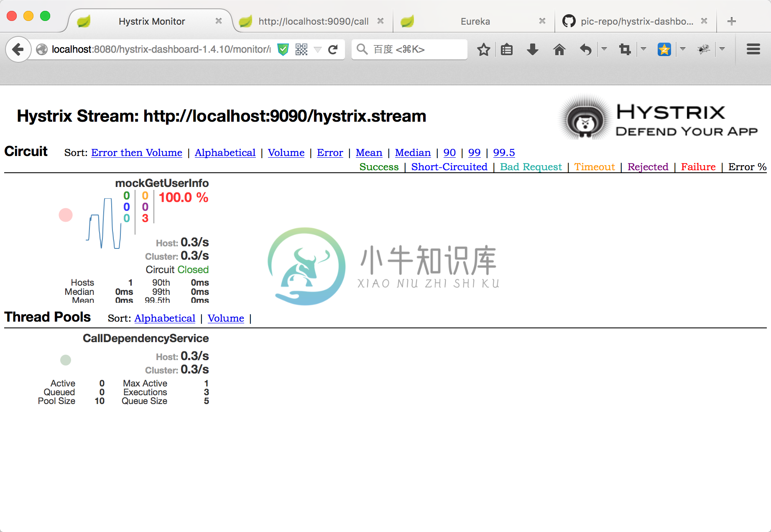Click the blue star favorites extension icon
Image resolution: width=771 pixels, height=532 pixels.
pyautogui.click(x=664, y=49)
